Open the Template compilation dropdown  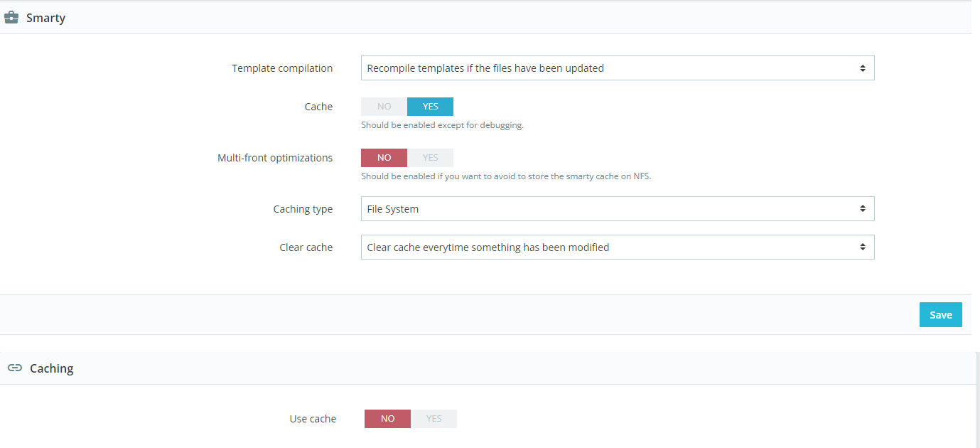[x=617, y=68]
